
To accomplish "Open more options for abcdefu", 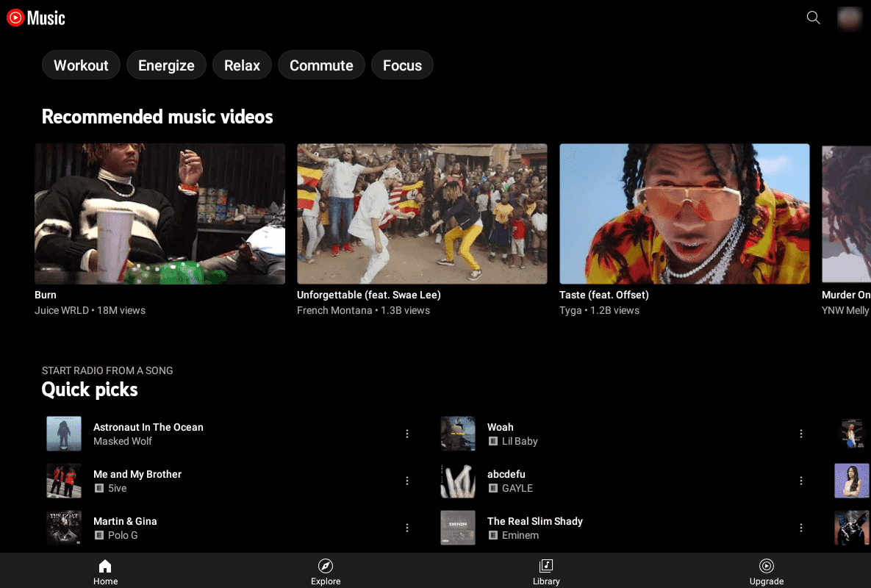I will [801, 481].
